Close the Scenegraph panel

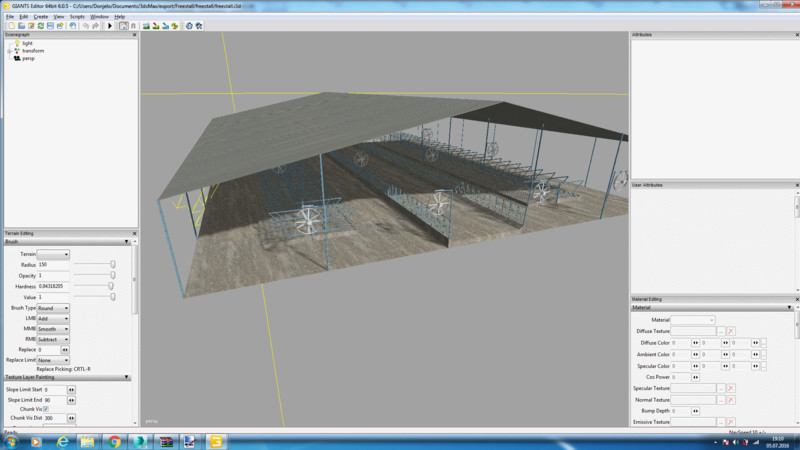coord(134,35)
